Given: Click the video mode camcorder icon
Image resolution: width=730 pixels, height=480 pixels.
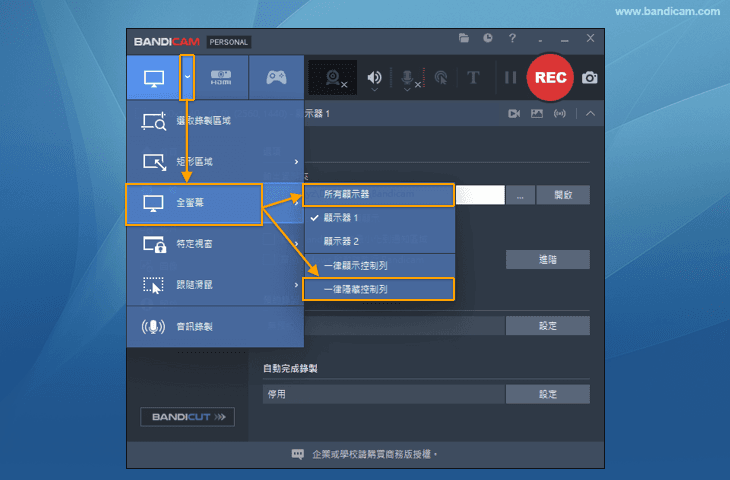Looking at the screenshot, I should [x=514, y=114].
